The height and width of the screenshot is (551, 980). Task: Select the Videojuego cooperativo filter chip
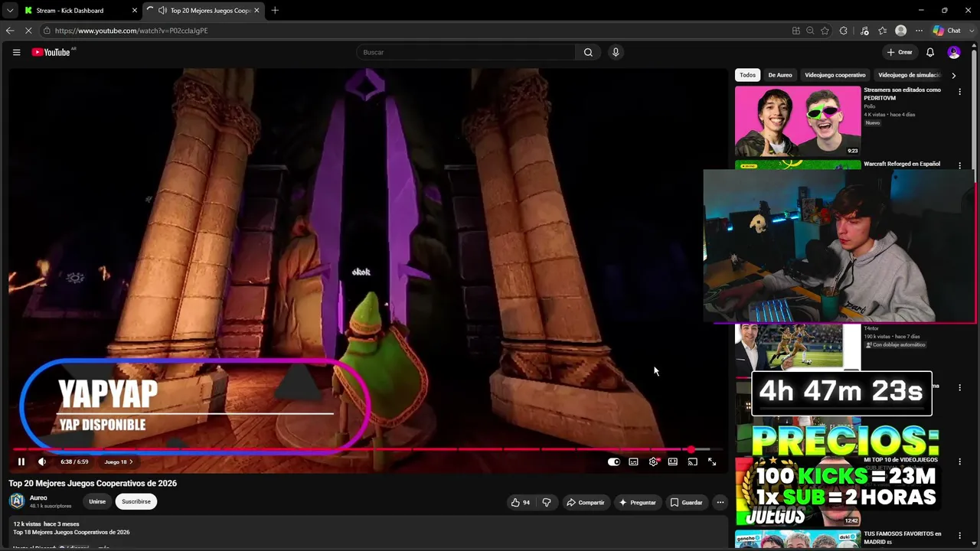click(835, 75)
